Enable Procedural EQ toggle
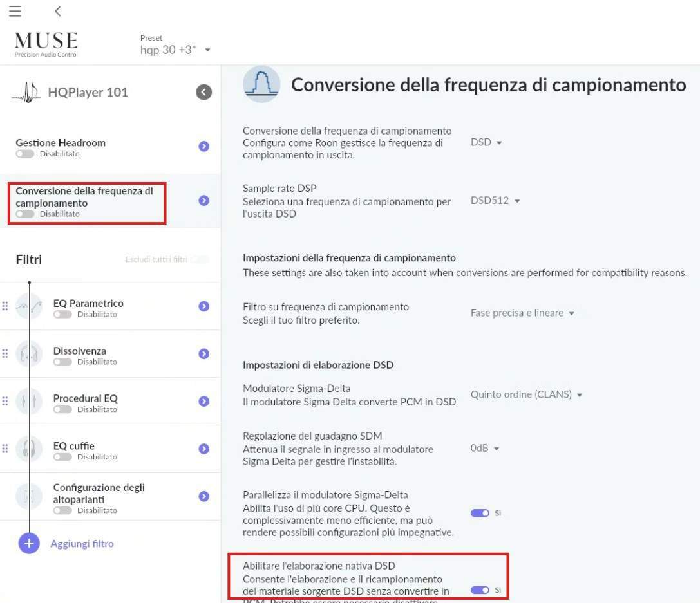The width and height of the screenshot is (700, 603). [62, 409]
